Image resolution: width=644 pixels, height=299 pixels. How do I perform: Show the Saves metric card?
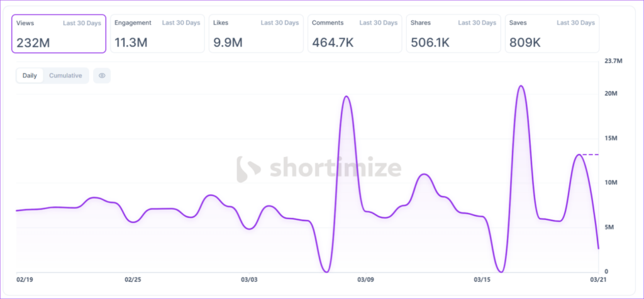tap(551, 33)
